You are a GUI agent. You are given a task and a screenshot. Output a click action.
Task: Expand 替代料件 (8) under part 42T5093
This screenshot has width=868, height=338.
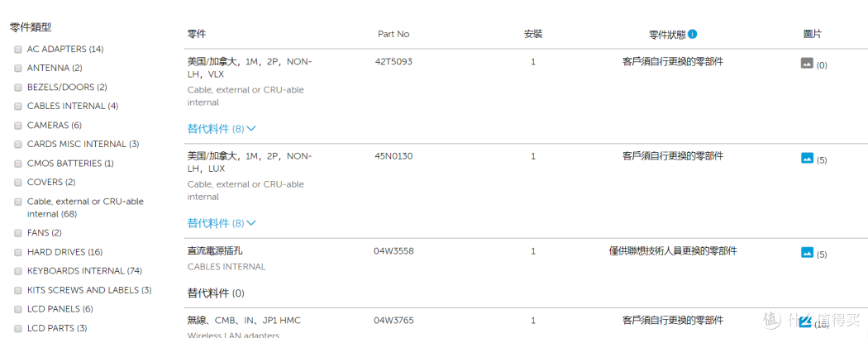pyautogui.click(x=222, y=129)
